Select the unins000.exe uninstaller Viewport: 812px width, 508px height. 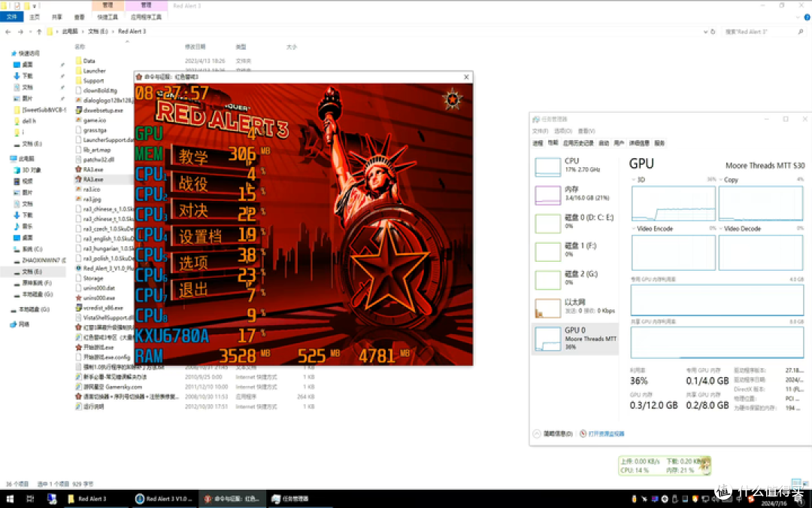95,298
